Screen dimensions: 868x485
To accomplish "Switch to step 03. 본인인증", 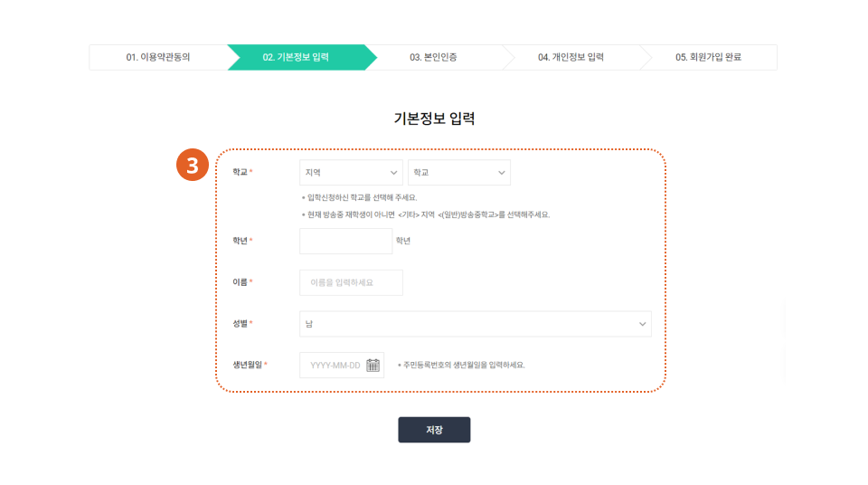I will pos(433,57).
